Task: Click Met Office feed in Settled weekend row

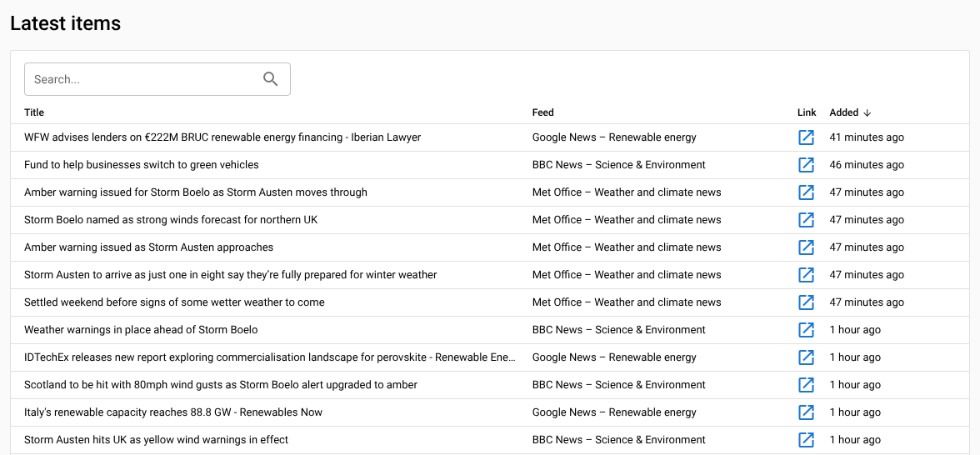Action: 627,302
